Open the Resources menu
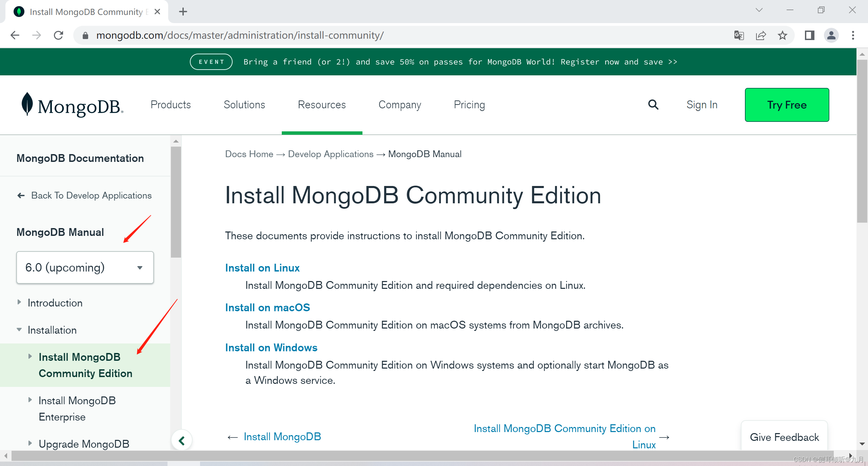The width and height of the screenshot is (868, 466). pos(322,105)
